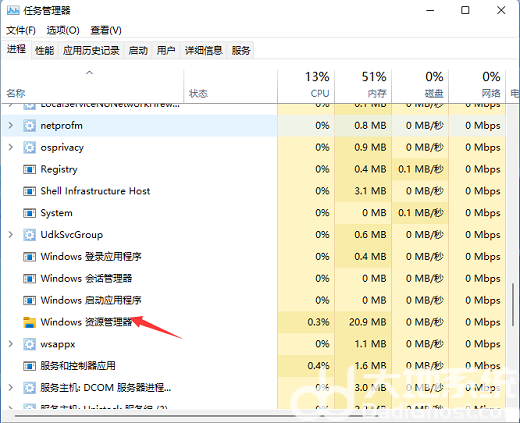The width and height of the screenshot is (520, 423).
Task: Click the 20.9 MB memory value
Action: tap(367, 322)
